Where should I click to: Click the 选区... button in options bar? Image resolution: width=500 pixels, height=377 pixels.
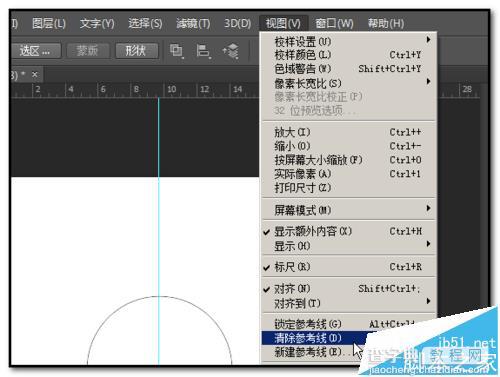(35, 51)
